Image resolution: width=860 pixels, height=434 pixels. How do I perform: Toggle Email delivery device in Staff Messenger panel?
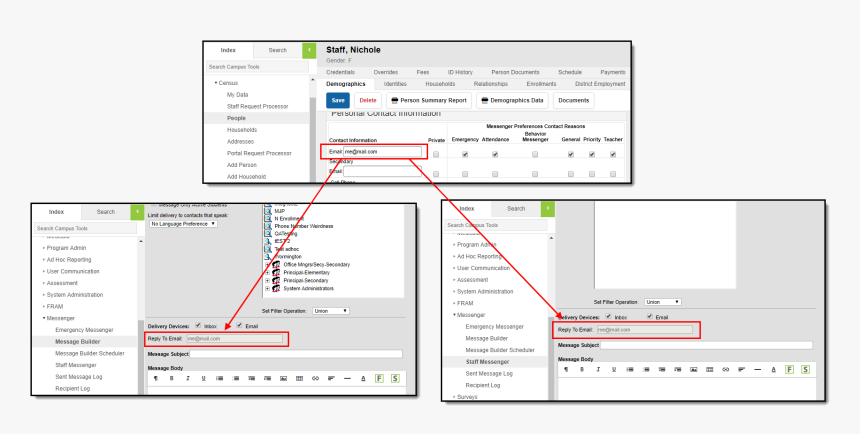(x=650, y=317)
